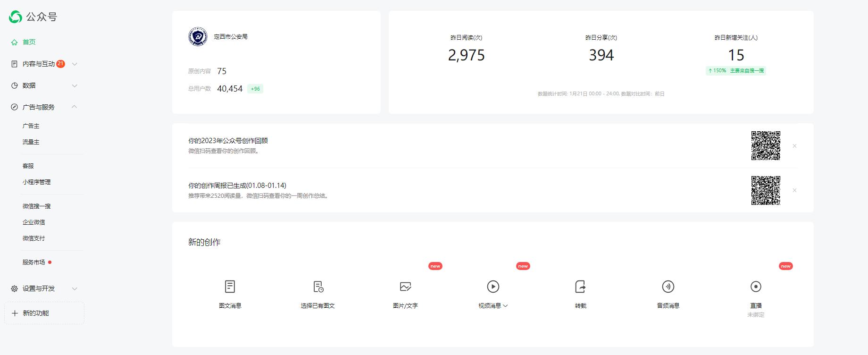This screenshot has height=355, width=868.
Task: Open the 视频消息 dropdown arrow
Action: click(x=505, y=306)
